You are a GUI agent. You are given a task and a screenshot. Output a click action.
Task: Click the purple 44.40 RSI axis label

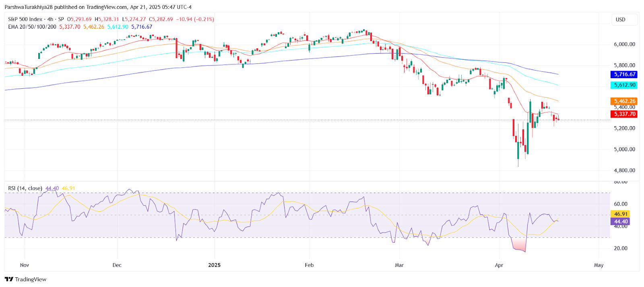click(x=620, y=221)
